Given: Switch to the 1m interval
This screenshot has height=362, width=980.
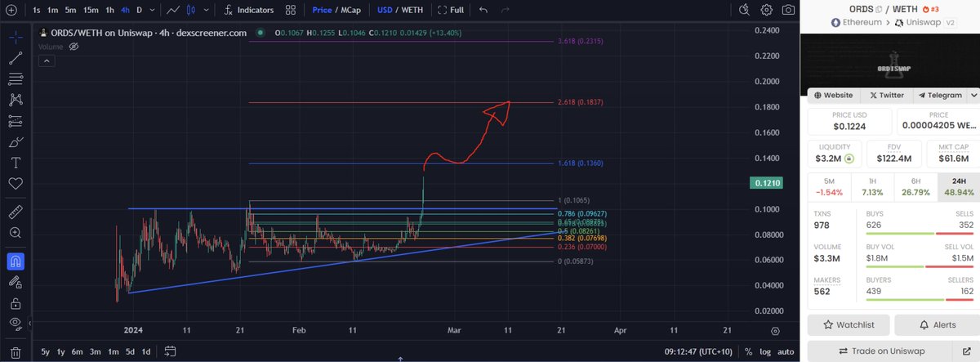Looking at the screenshot, I should 53,10.
